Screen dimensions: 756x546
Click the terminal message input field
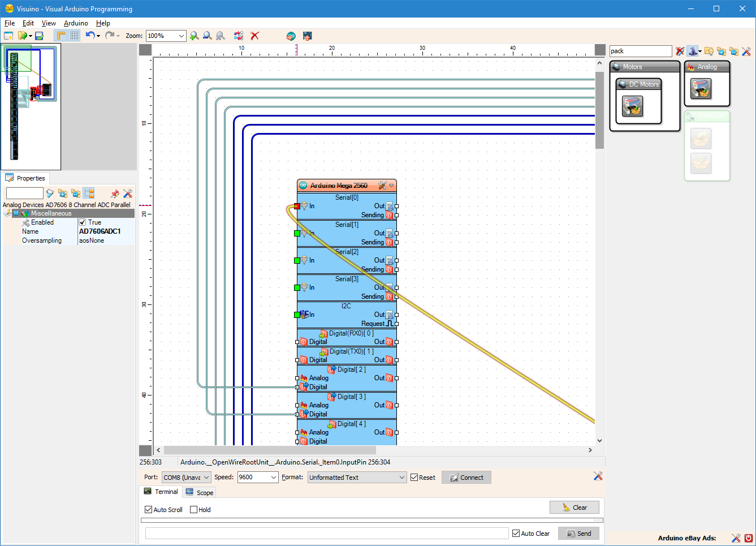325,533
